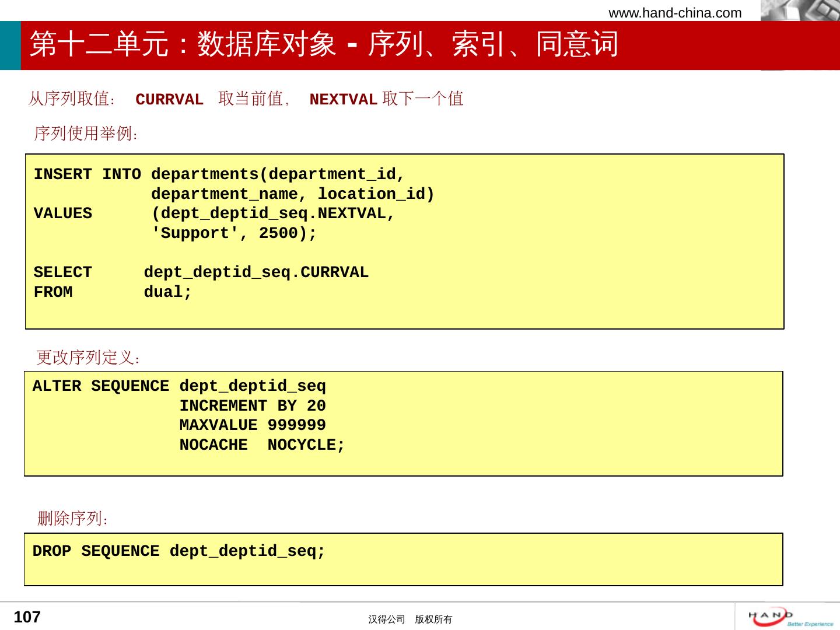This screenshot has height=630, width=840.
Task: Open the www.hand-china.com link
Action: (x=675, y=13)
